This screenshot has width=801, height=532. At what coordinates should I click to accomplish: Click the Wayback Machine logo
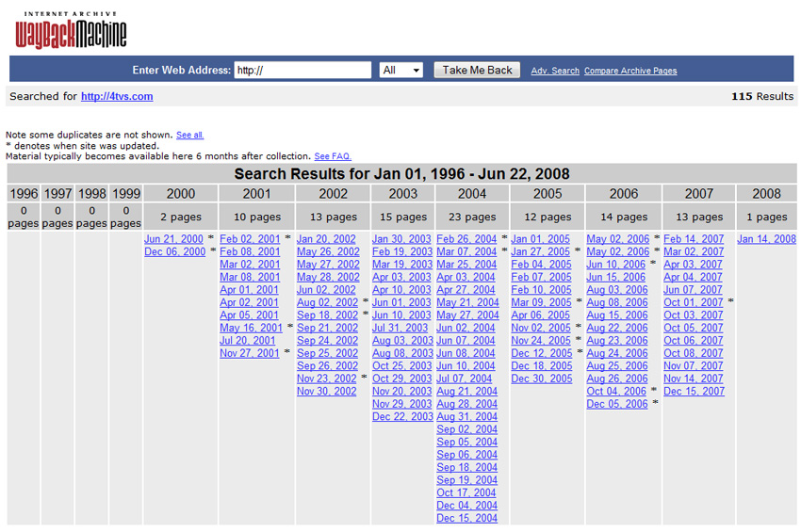click(71, 31)
